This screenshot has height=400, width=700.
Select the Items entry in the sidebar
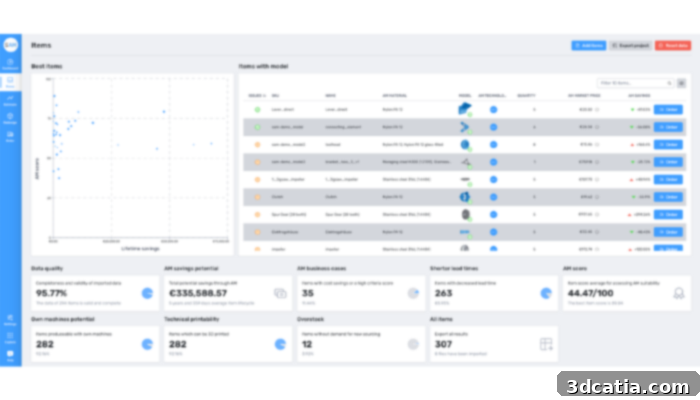pos(10,82)
